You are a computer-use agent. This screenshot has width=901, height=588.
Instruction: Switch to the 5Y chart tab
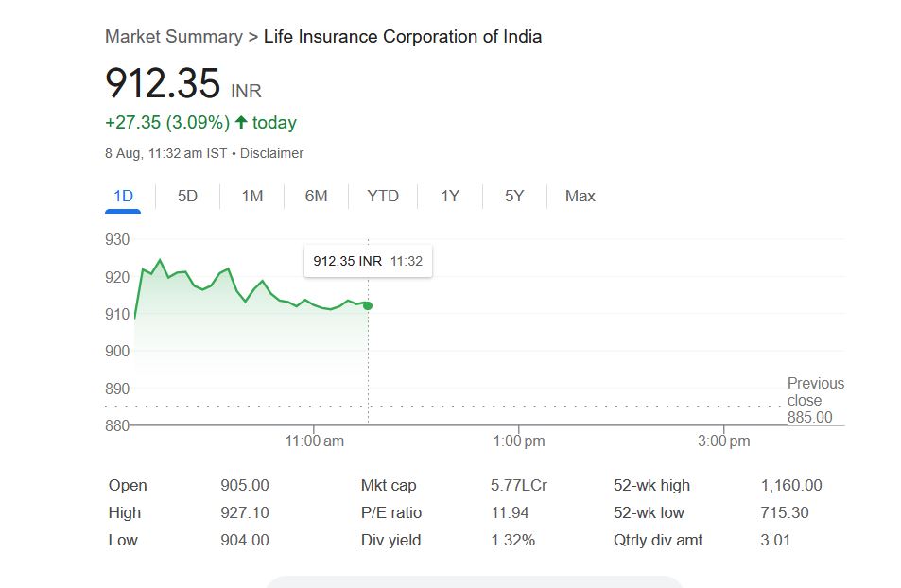514,197
